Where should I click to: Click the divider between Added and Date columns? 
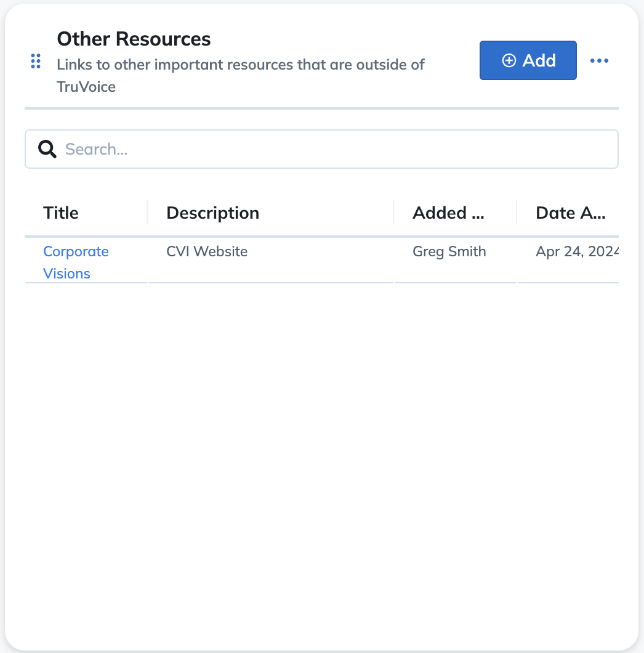517,213
